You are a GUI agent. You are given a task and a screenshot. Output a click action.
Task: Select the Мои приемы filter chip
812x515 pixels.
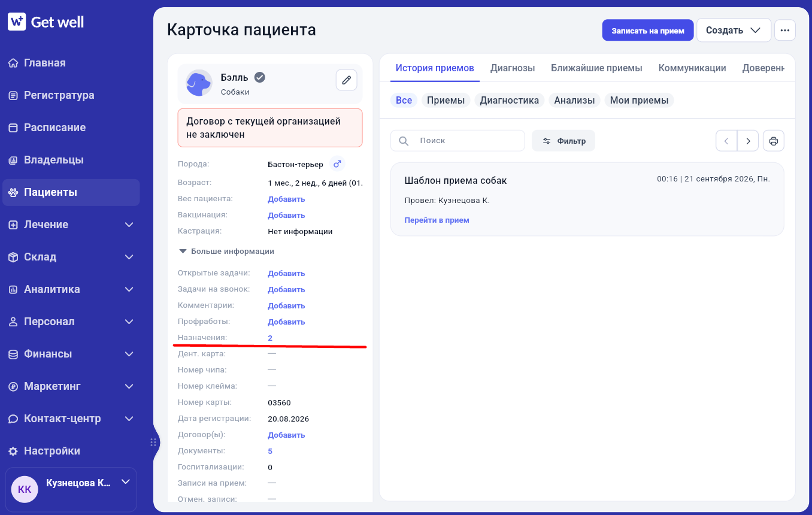click(x=639, y=101)
